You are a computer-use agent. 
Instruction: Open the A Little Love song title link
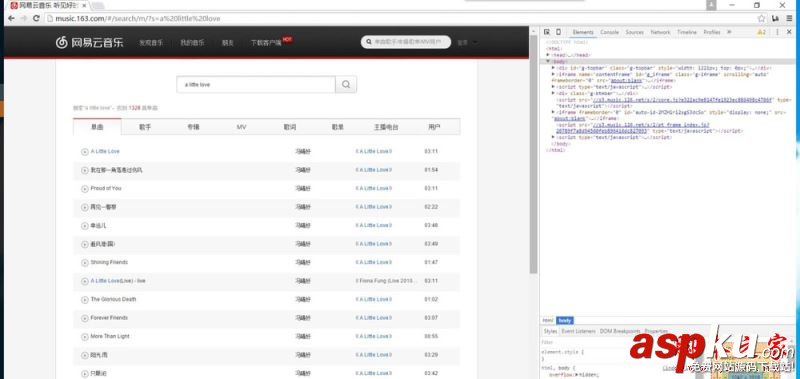(x=105, y=151)
